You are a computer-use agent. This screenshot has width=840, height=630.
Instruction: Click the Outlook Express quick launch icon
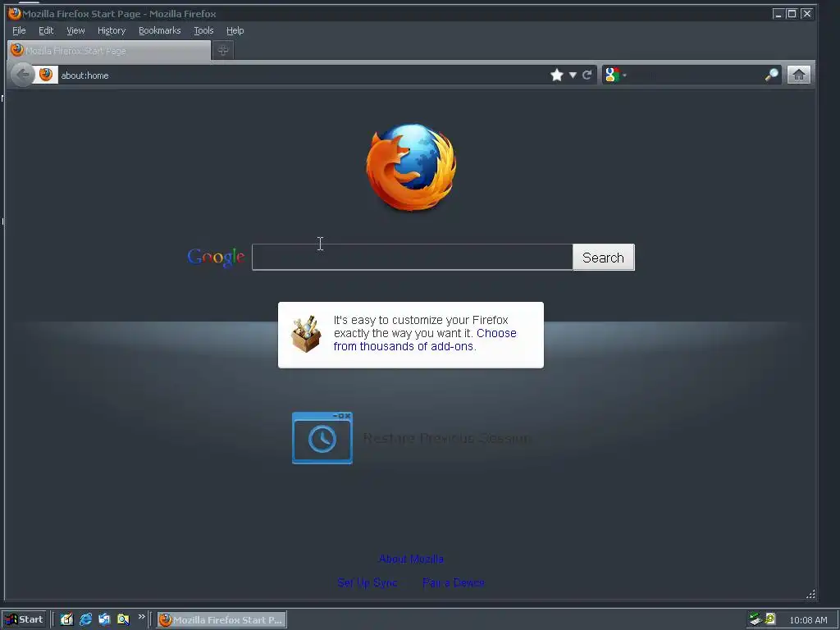coord(104,620)
